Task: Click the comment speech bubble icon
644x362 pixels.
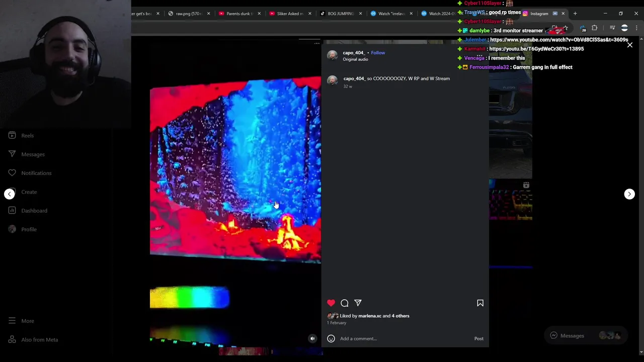Action: coord(345,303)
